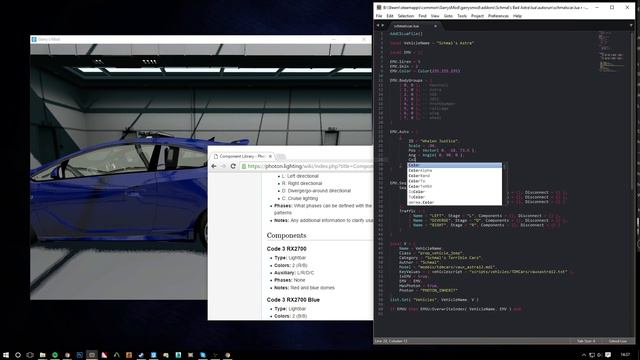640x360 pixels.
Task: Click the previous tab arrow in Sublime Text
Action: tap(378, 26)
